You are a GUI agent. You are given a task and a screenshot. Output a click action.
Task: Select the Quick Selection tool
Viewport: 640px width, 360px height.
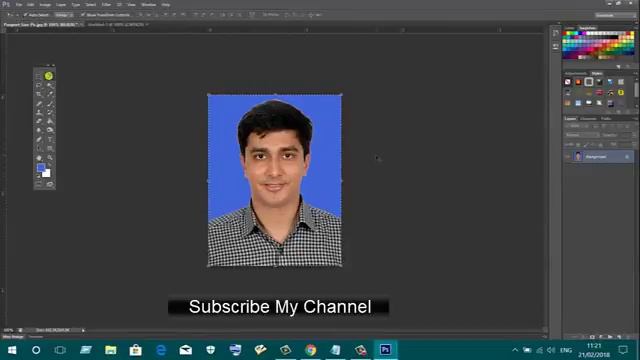coord(50,85)
